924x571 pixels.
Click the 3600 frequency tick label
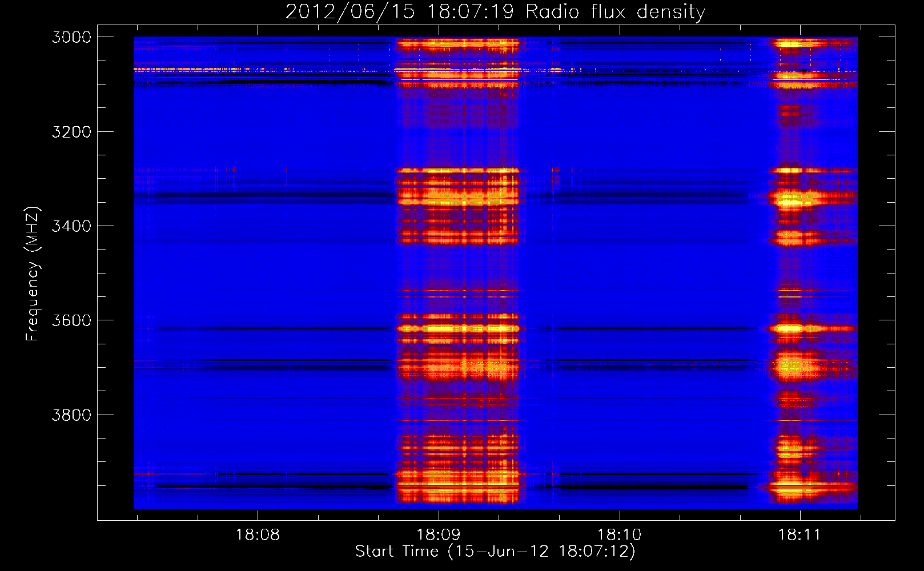(x=71, y=320)
